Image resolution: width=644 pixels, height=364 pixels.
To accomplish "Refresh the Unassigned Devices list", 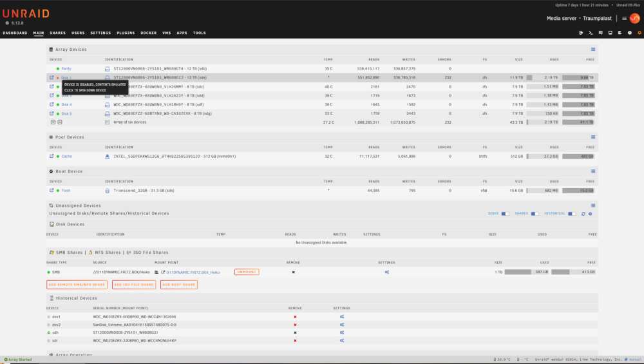I will click(583, 214).
